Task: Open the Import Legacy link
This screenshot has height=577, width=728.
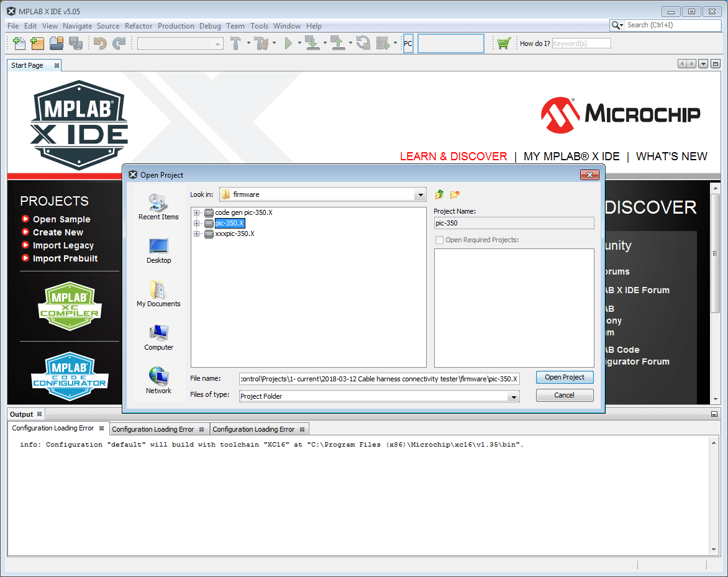Action: point(62,245)
